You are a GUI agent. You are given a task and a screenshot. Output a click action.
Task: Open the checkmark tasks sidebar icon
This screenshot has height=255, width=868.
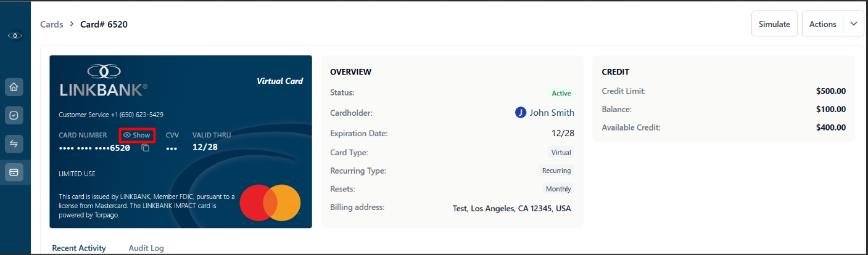(14, 115)
